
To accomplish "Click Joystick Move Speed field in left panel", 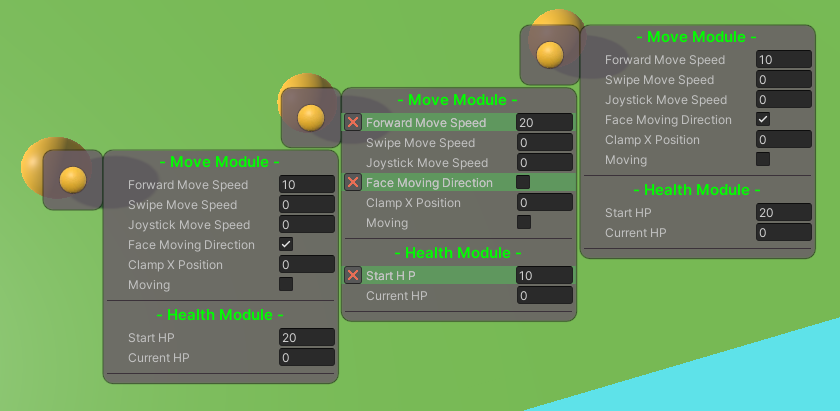I will (x=307, y=224).
